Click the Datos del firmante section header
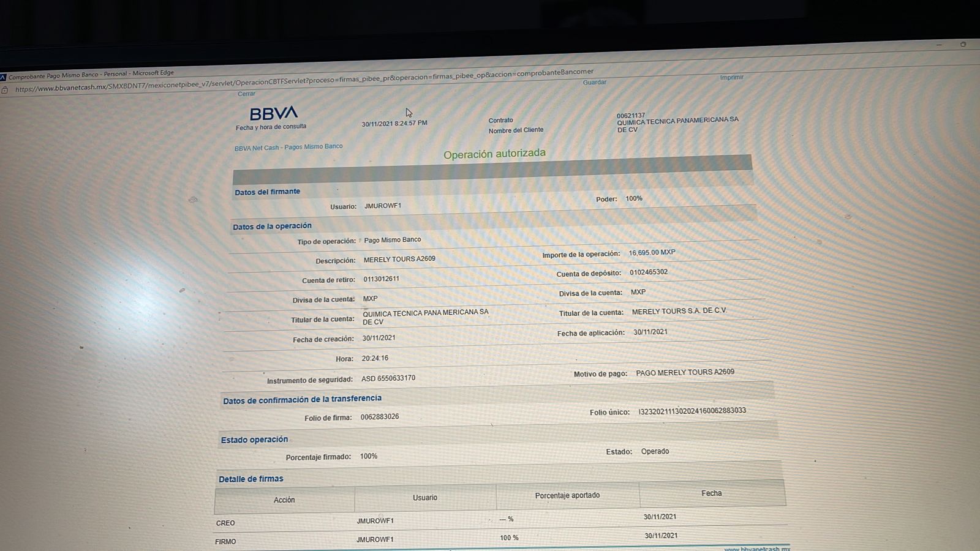This screenshot has height=551, width=980. [x=267, y=192]
